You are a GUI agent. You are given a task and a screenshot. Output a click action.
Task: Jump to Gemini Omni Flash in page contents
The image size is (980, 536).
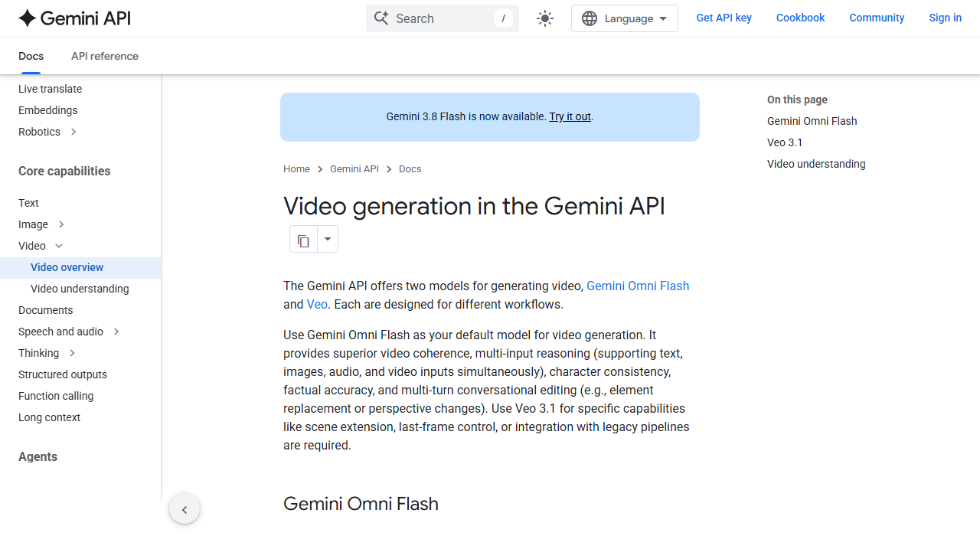click(812, 121)
